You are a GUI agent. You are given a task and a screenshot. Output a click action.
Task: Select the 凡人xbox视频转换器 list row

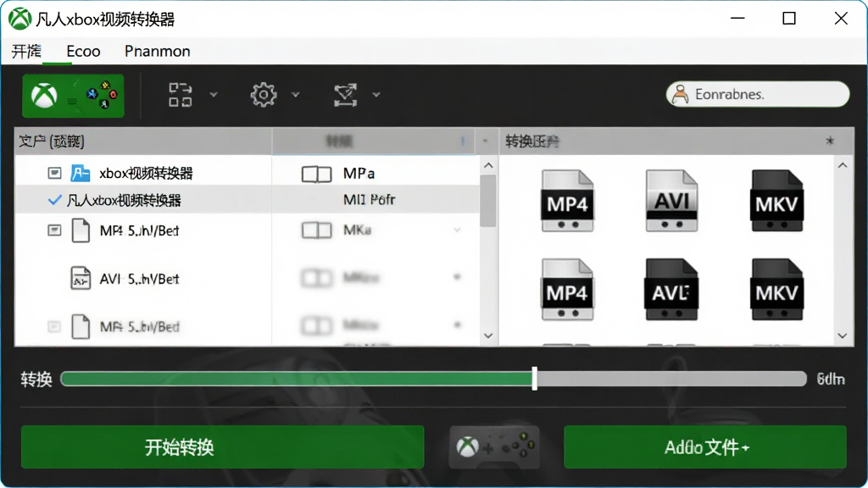(247, 200)
